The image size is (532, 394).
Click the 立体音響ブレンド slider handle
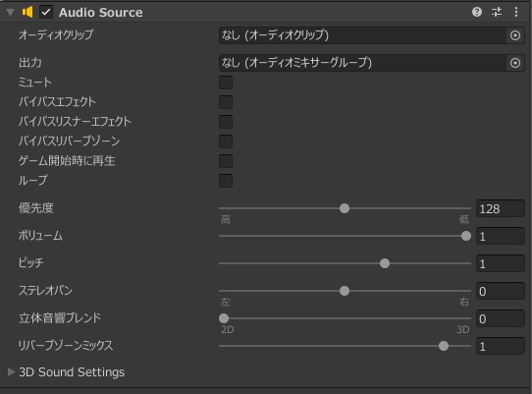[224, 318]
